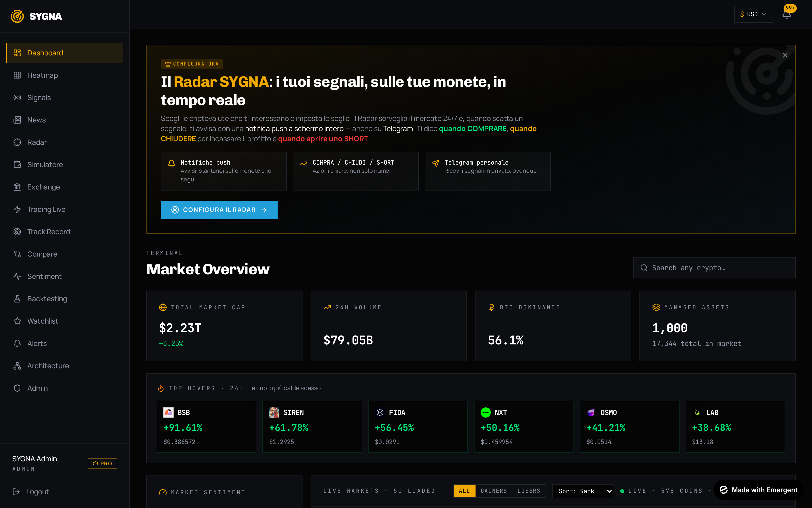
Task: Click the Watchlist star icon
Action: click(x=17, y=321)
